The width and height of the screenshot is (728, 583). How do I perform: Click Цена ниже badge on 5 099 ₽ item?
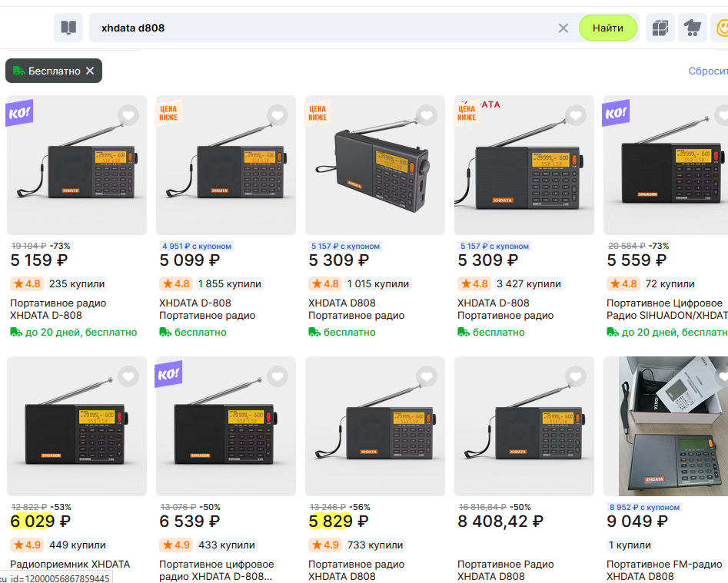pos(168,113)
